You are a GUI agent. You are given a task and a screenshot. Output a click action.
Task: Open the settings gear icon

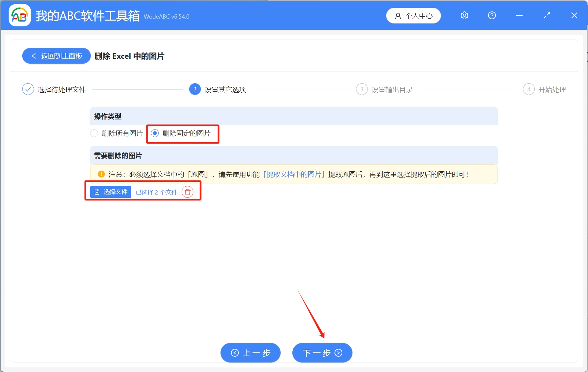464,15
